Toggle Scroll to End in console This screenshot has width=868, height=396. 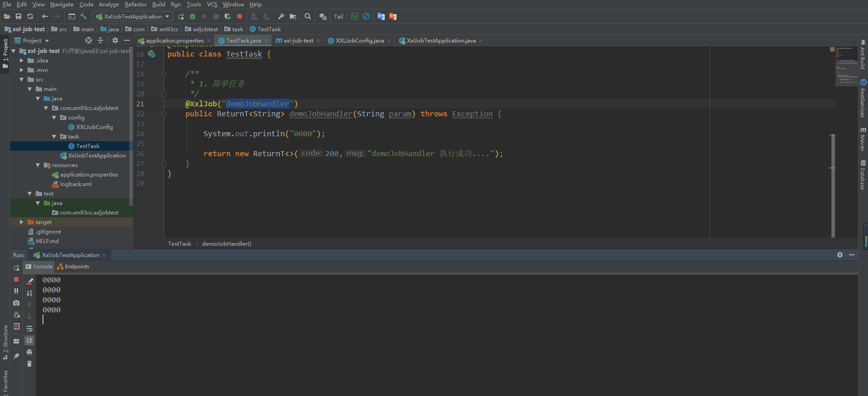click(x=29, y=340)
